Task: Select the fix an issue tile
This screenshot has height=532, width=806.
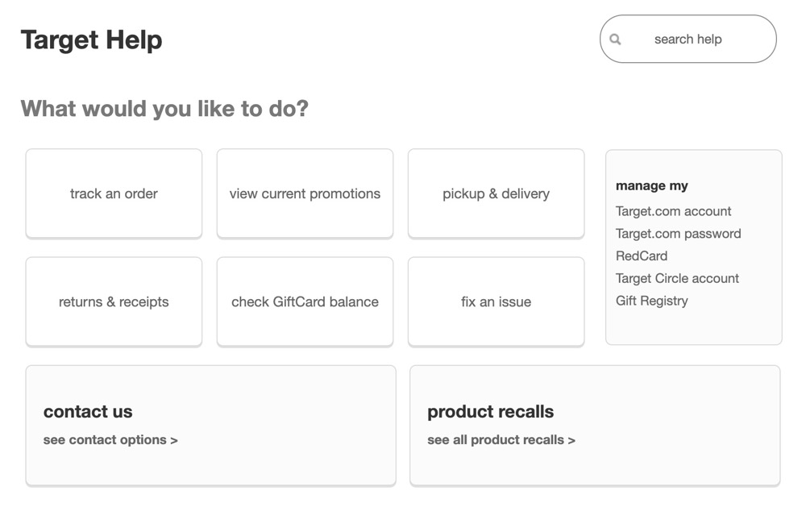Action: (496, 301)
